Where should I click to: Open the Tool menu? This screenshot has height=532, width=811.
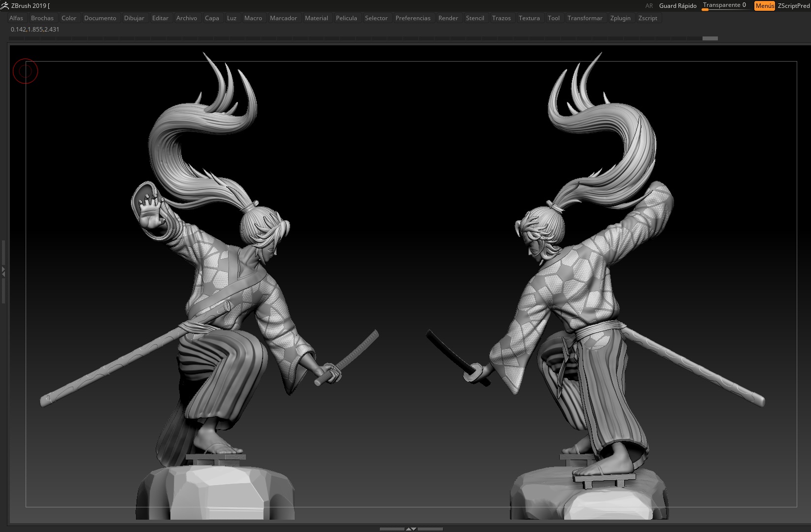554,18
